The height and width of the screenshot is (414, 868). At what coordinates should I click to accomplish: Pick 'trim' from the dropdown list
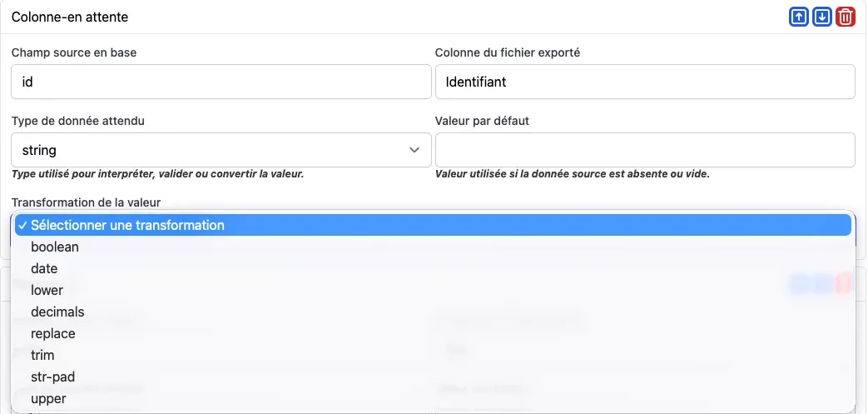click(42, 356)
